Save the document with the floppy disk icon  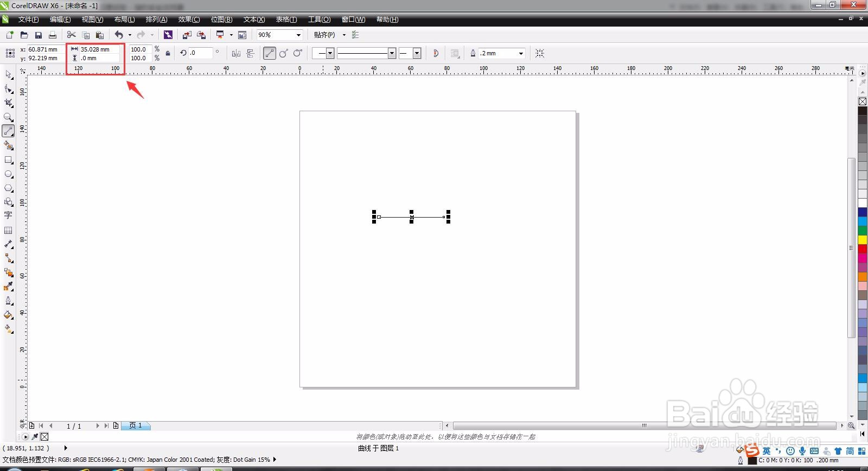pyautogui.click(x=38, y=35)
